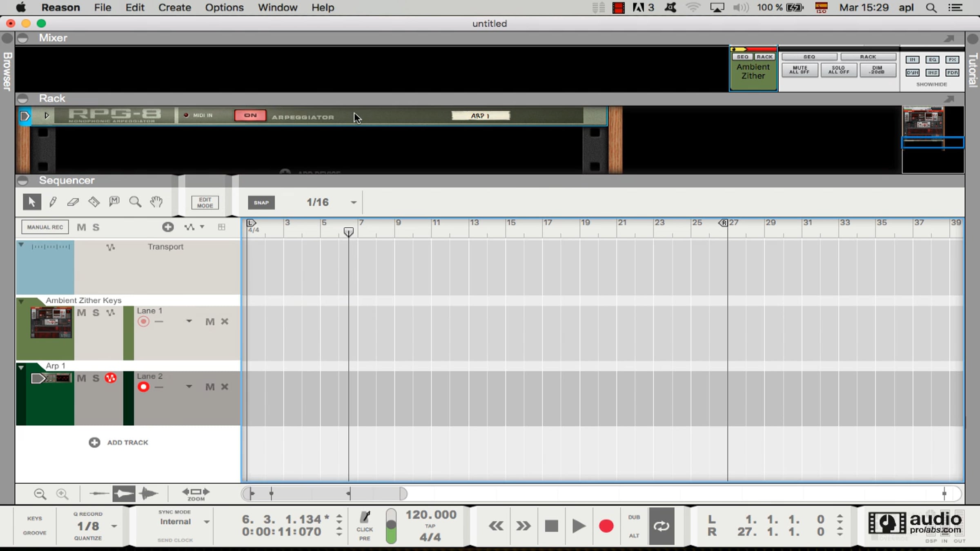980x551 pixels.
Task: Toggle the Loop button in transport
Action: click(661, 526)
